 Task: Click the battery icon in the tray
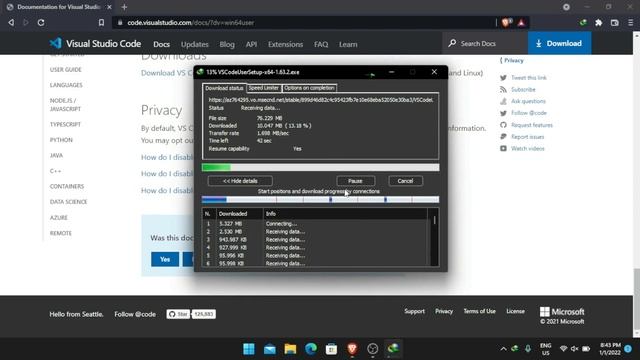586,349
